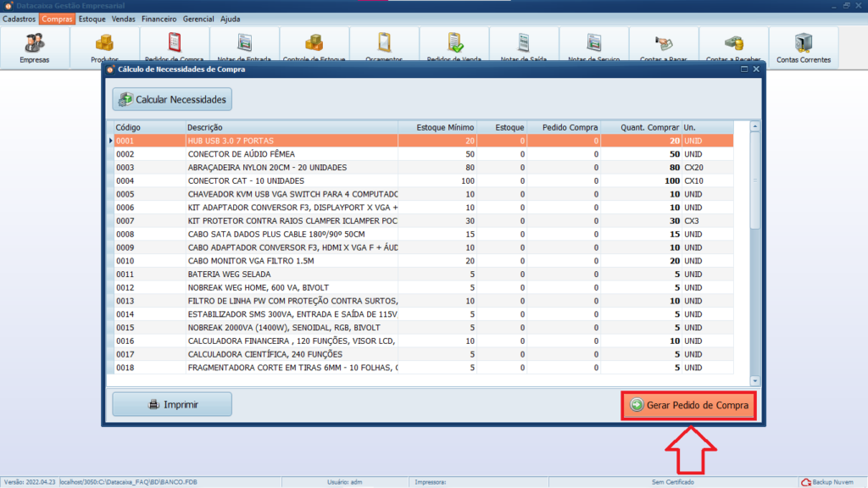This screenshot has width=868, height=488.
Task: Click the Produtos toolbar icon
Action: click(x=104, y=44)
